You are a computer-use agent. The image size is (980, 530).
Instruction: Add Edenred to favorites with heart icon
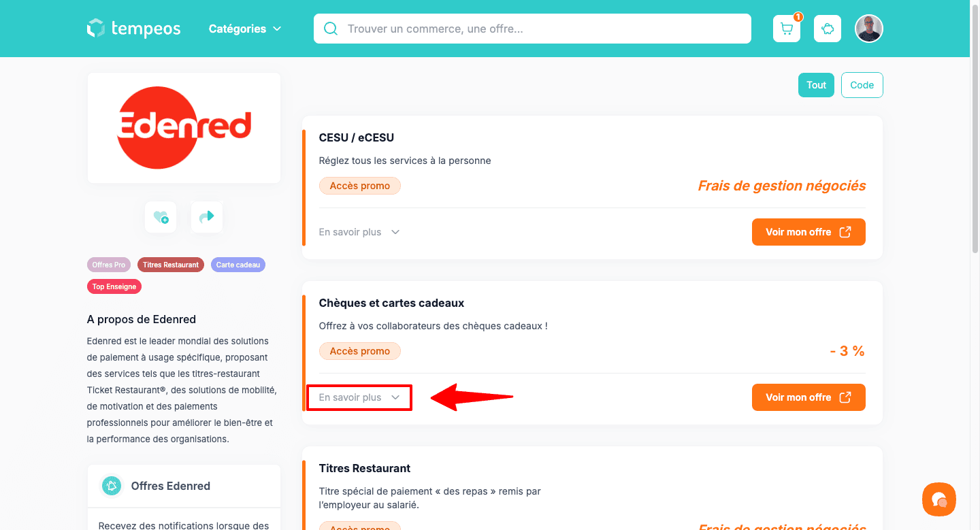coord(161,217)
